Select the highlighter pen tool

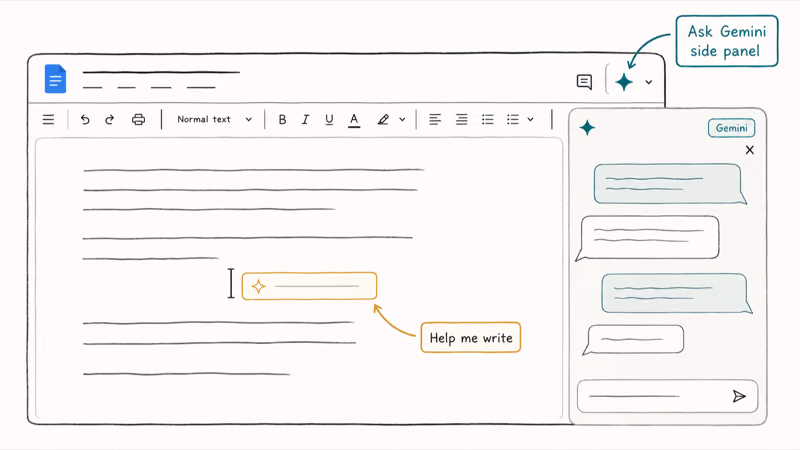[x=383, y=119]
